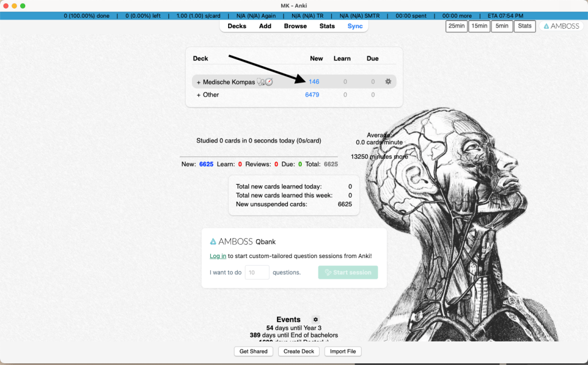Start the 15min timer
This screenshot has width=588, height=365.
pyautogui.click(x=479, y=26)
